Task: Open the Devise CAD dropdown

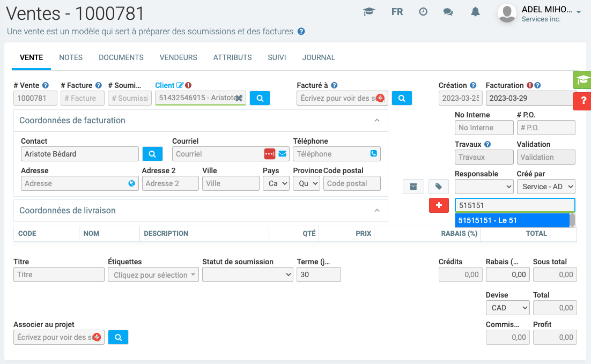Action: (507, 308)
